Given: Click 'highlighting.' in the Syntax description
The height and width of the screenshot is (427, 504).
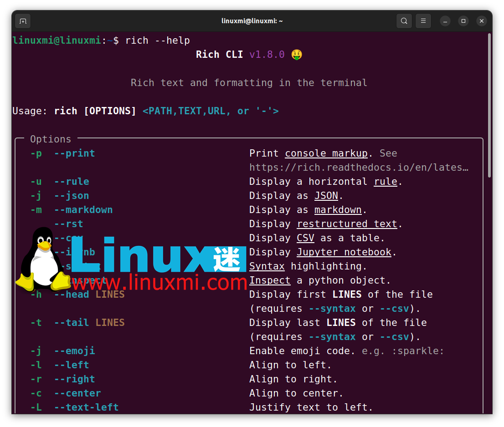Looking at the screenshot, I should pyautogui.click(x=329, y=266).
